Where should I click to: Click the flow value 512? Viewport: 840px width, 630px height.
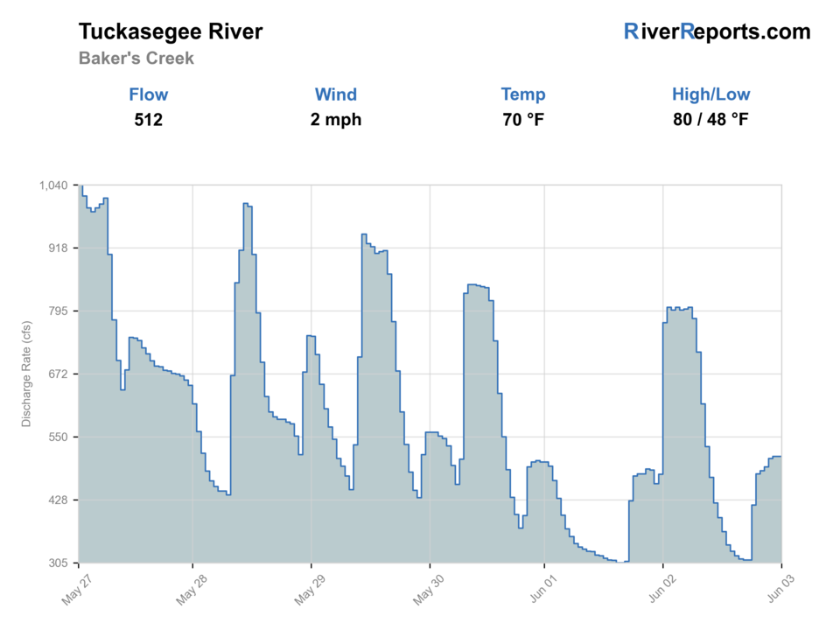coord(149,120)
